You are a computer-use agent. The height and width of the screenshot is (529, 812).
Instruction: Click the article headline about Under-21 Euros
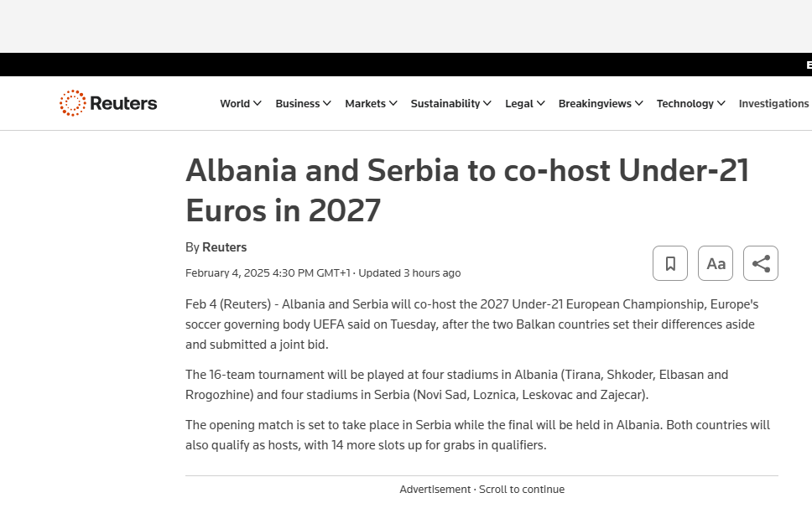[466, 190]
